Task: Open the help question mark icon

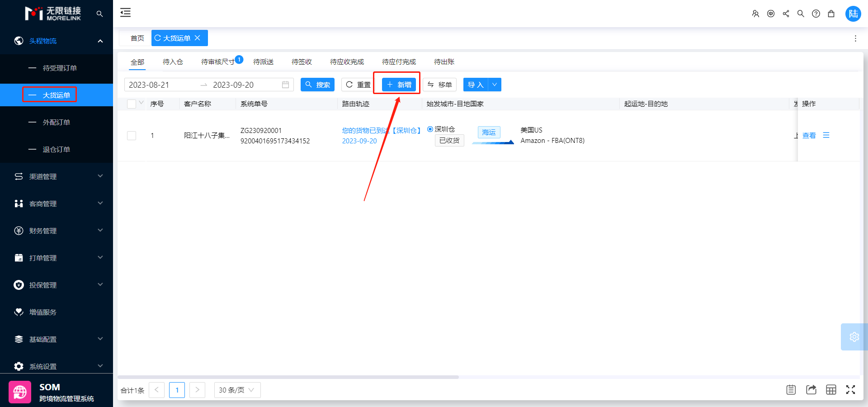Action: pos(816,14)
